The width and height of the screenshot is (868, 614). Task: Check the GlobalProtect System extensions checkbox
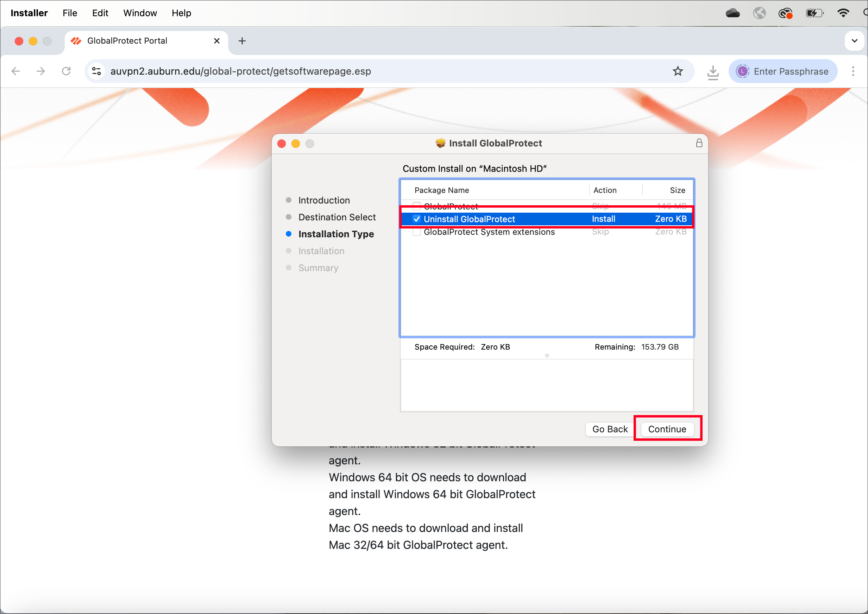click(x=416, y=232)
